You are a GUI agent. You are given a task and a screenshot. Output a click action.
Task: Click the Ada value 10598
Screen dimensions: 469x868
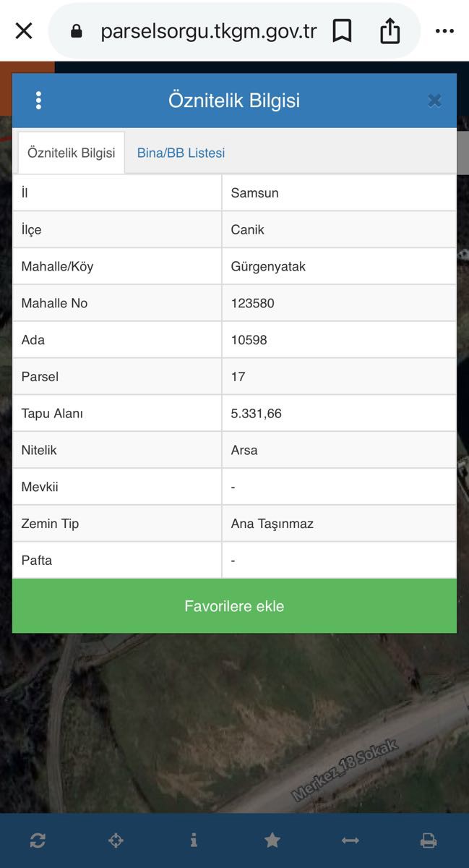click(249, 340)
